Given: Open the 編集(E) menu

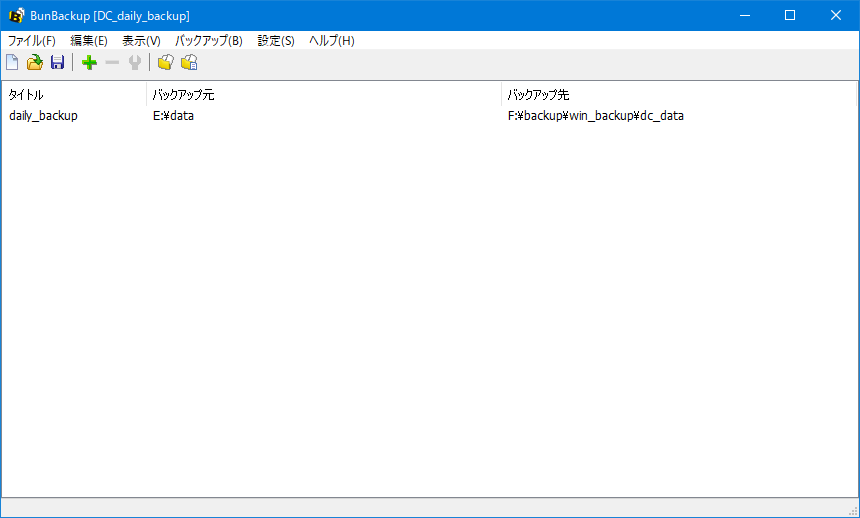Looking at the screenshot, I should pyautogui.click(x=89, y=41).
